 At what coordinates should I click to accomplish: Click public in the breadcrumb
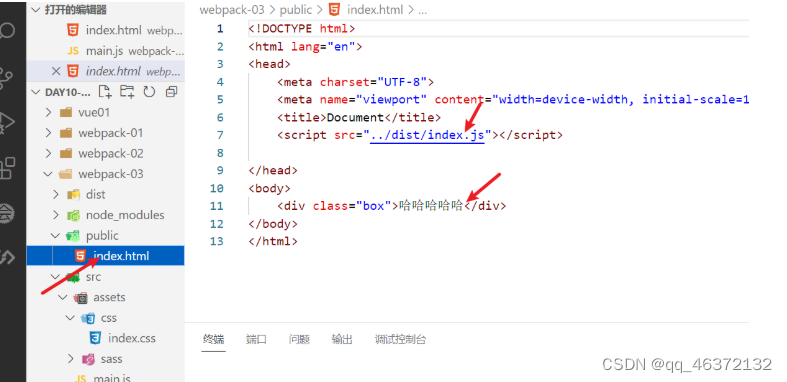click(296, 10)
